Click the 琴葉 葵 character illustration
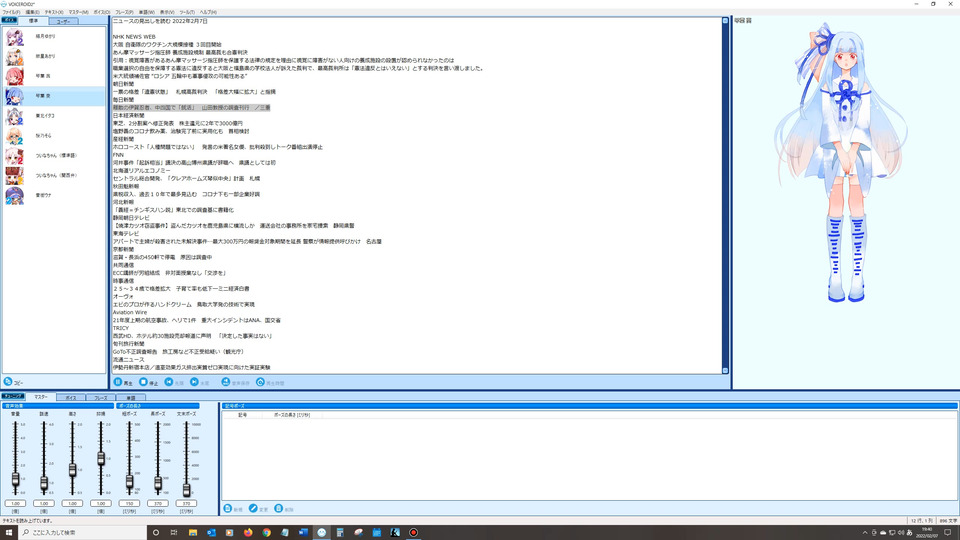 point(842,162)
